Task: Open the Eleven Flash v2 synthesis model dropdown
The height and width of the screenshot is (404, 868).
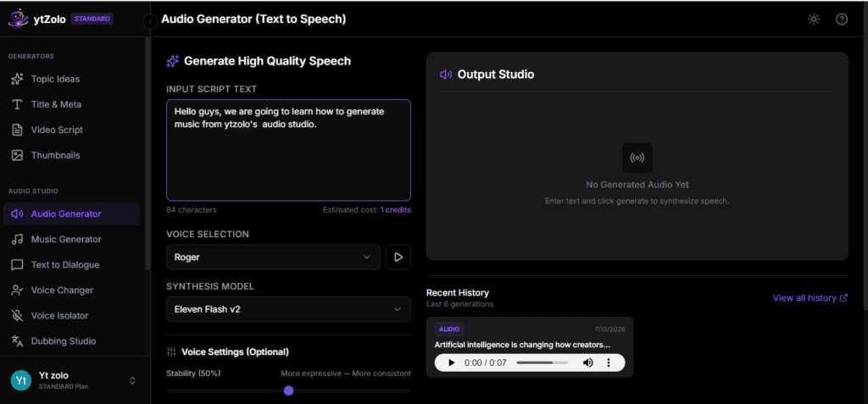Action: click(x=288, y=309)
